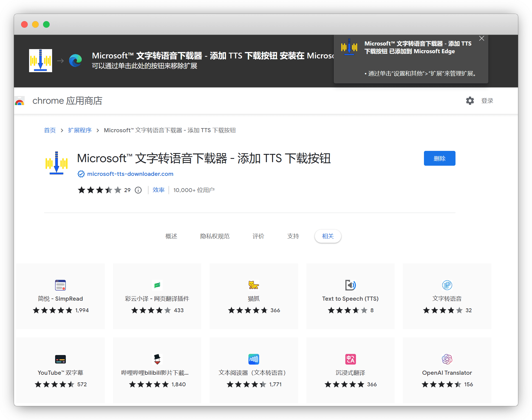Open the 文本阅读器 blue reader icon
The height and width of the screenshot is (420, 532).
pyautogui.click(x=254, y=359)
